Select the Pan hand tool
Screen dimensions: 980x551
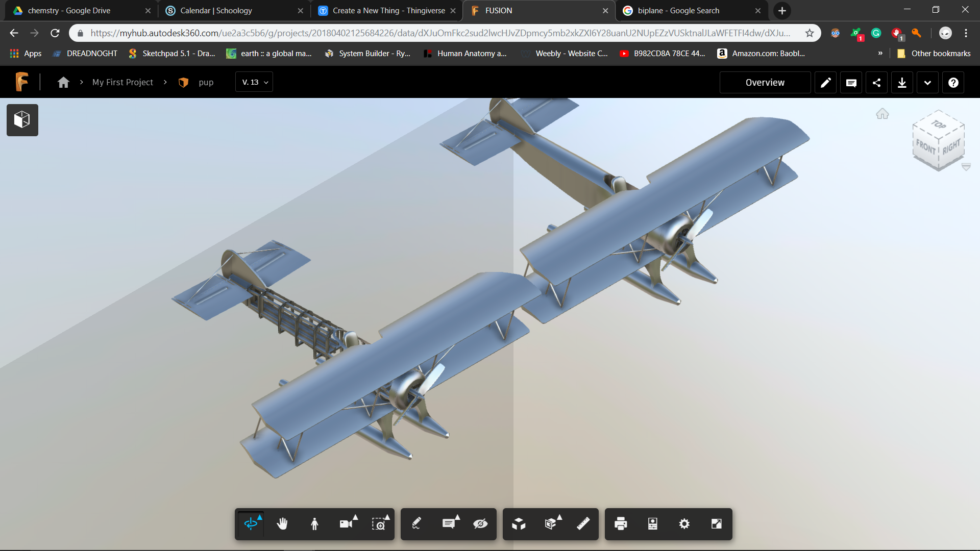pyautogui.click(x=282, y=523)
